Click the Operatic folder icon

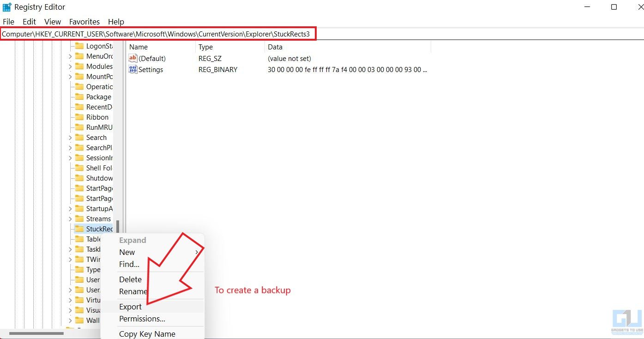tap(79, 87)
